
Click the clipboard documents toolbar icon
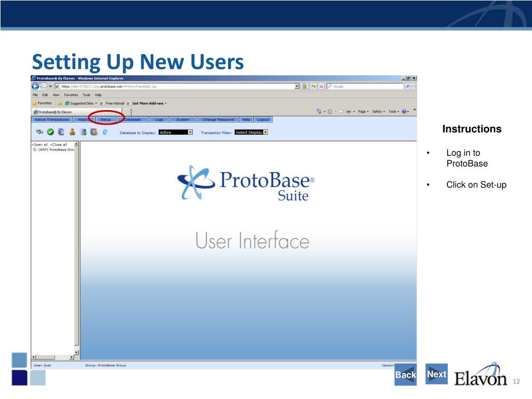pos(94,132)
